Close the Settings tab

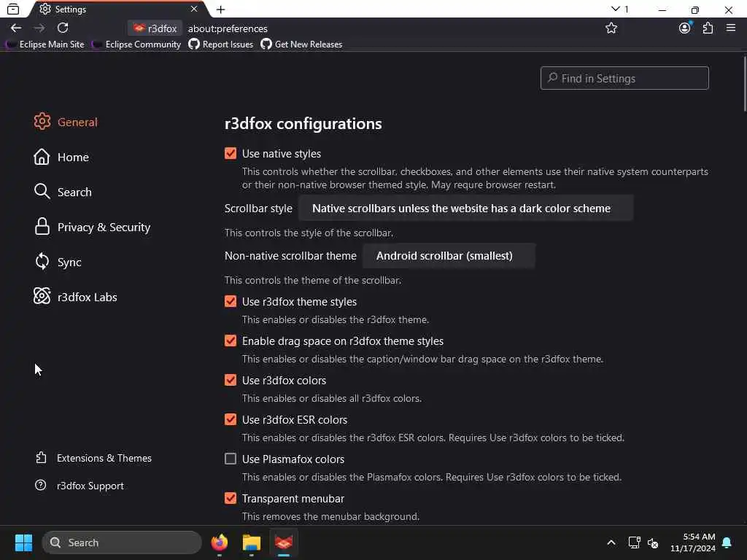[x=194, y=9]
